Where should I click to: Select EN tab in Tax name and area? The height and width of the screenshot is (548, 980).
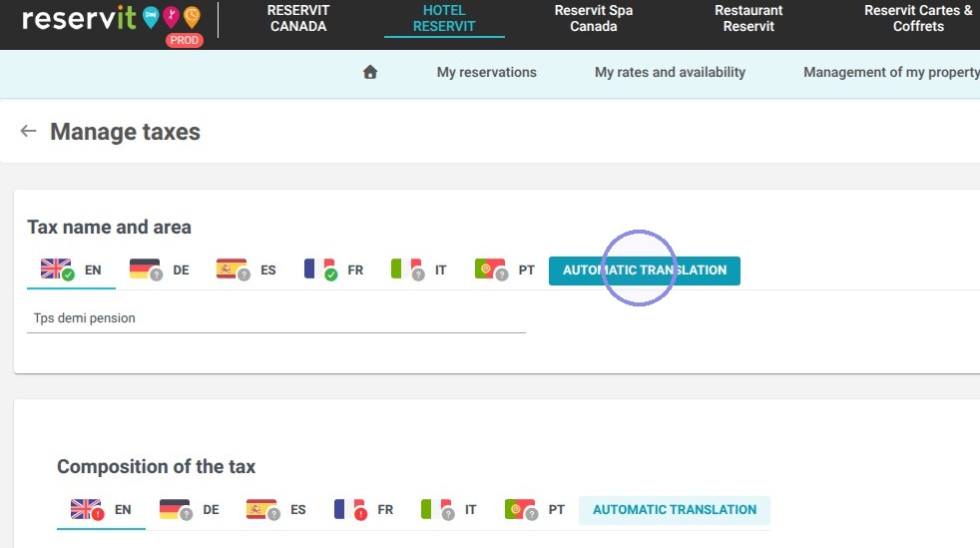pos(71,270)
